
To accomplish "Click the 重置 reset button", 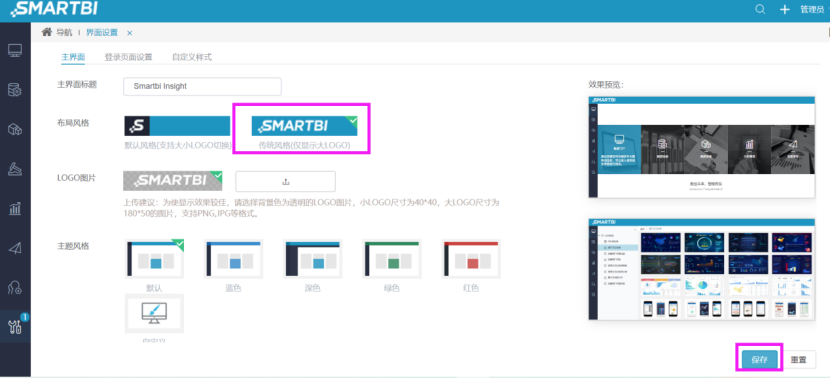I will 798,359.
